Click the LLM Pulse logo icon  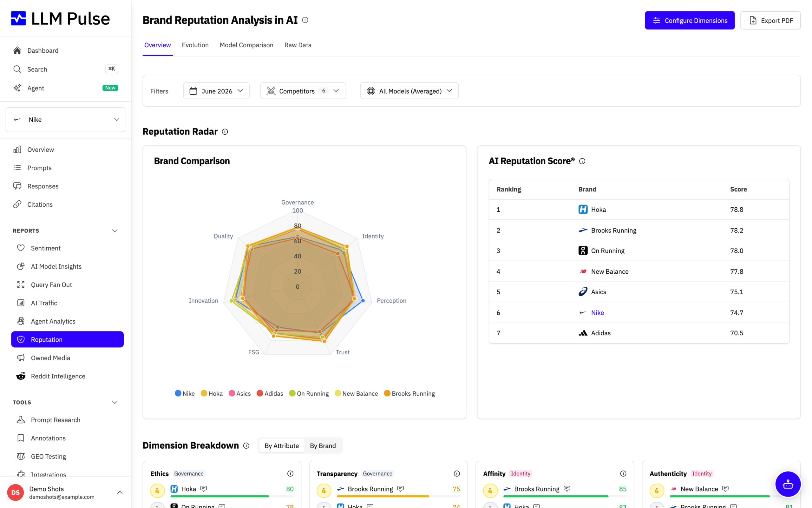(18, 18)
